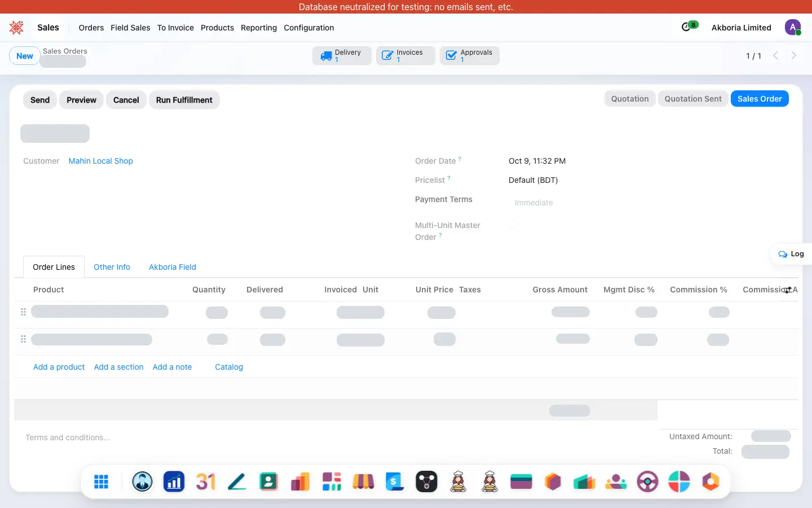Sort by the Gross Amount column header
This screenshot has height=508, width=812.
(x=560, y=290)
